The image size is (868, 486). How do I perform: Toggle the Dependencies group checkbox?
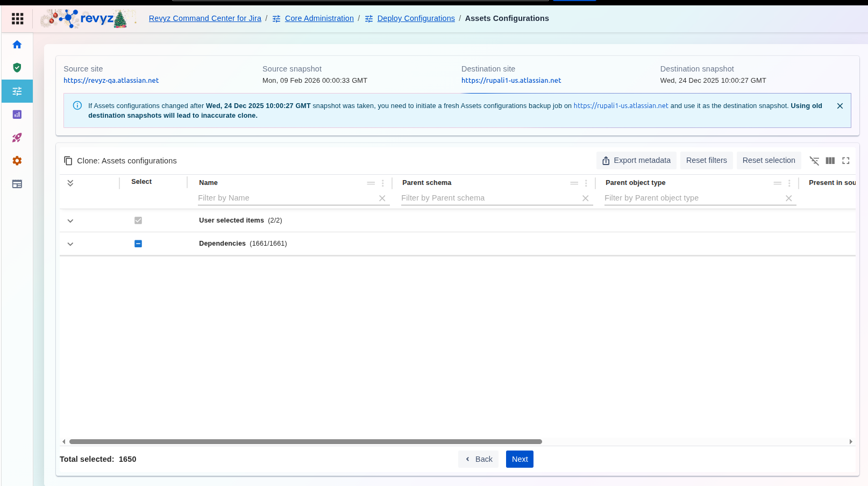point(138,244)
